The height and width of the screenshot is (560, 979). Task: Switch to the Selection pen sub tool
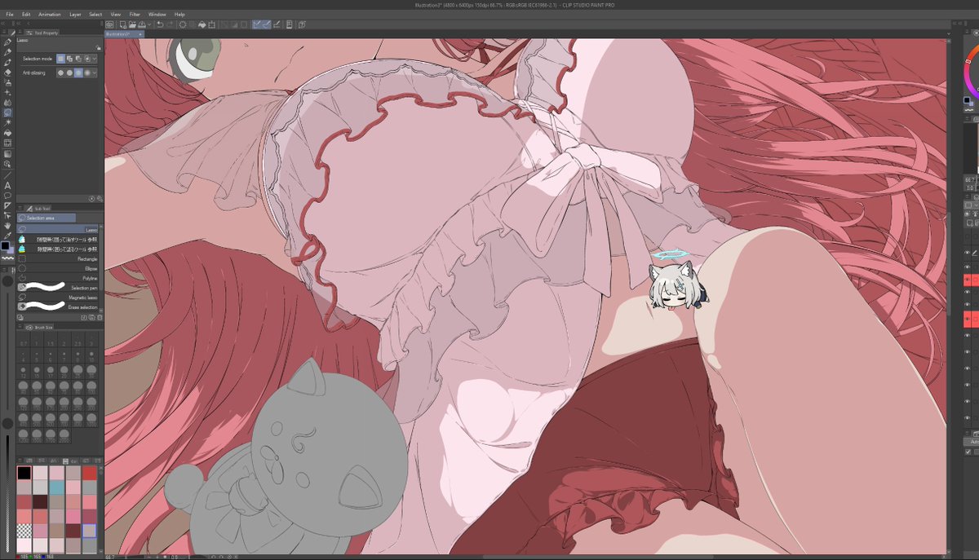(57, 286)
